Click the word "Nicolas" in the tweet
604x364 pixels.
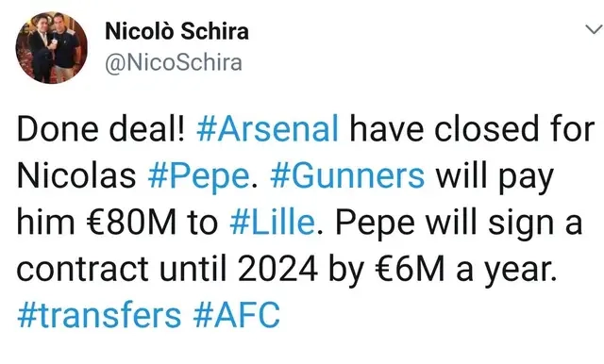76,175
